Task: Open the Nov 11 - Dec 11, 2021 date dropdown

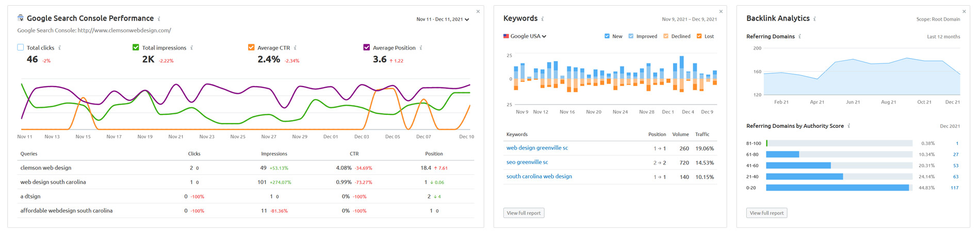Action: pyautogui.click(x=443, y=19)
